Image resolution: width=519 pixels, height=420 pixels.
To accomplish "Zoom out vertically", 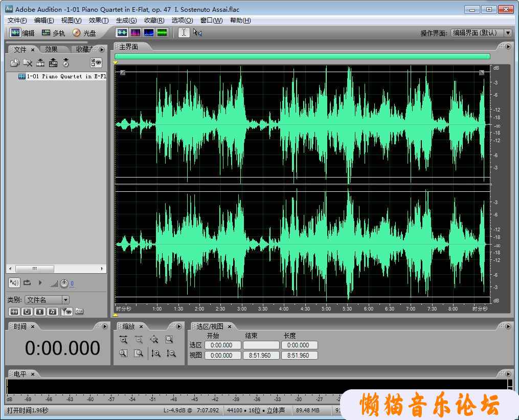I will coord(171,353).
